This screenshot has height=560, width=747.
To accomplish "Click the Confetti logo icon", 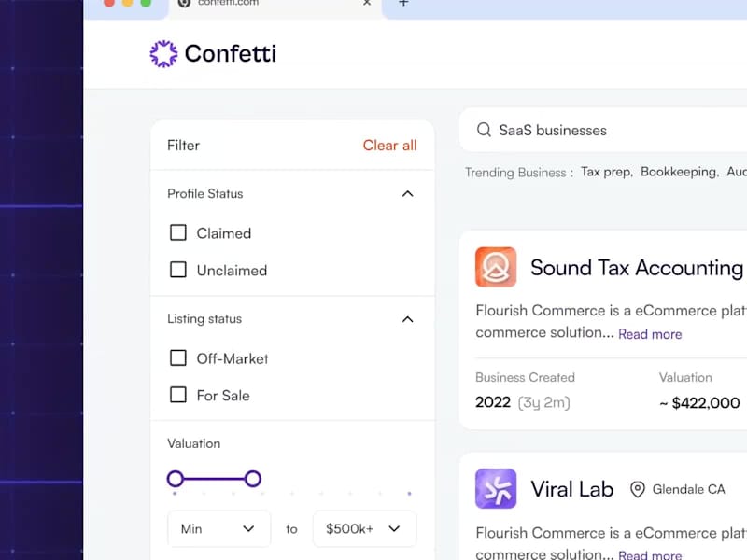I will pos(163,53).
